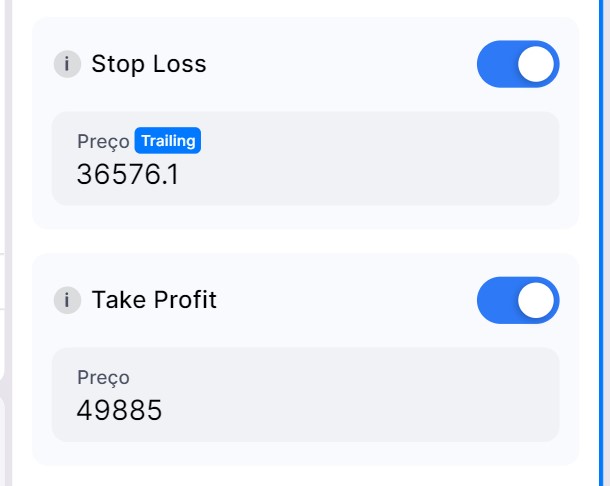Viewport: 610px width, 486px height.
Task: Disable the Stop Loss toggle
Action: pyautogui.click(x=518, y=64)
